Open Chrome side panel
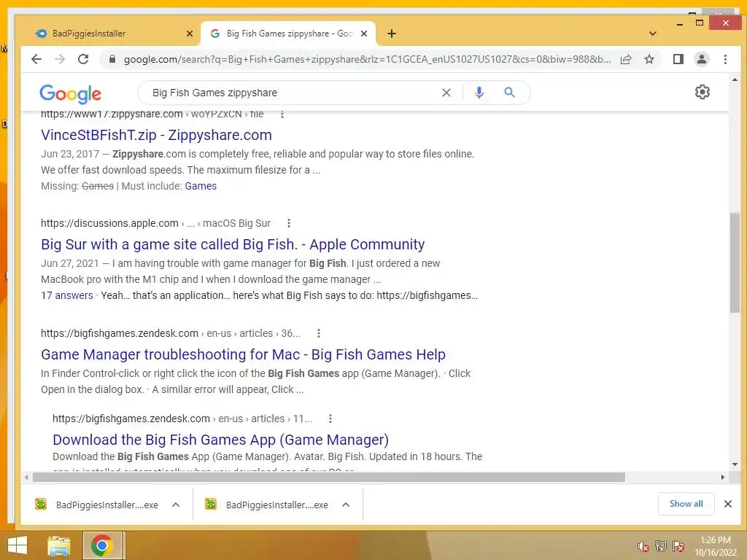The height and width of the screenshot is (560, 747). click(x=678, y=59)
